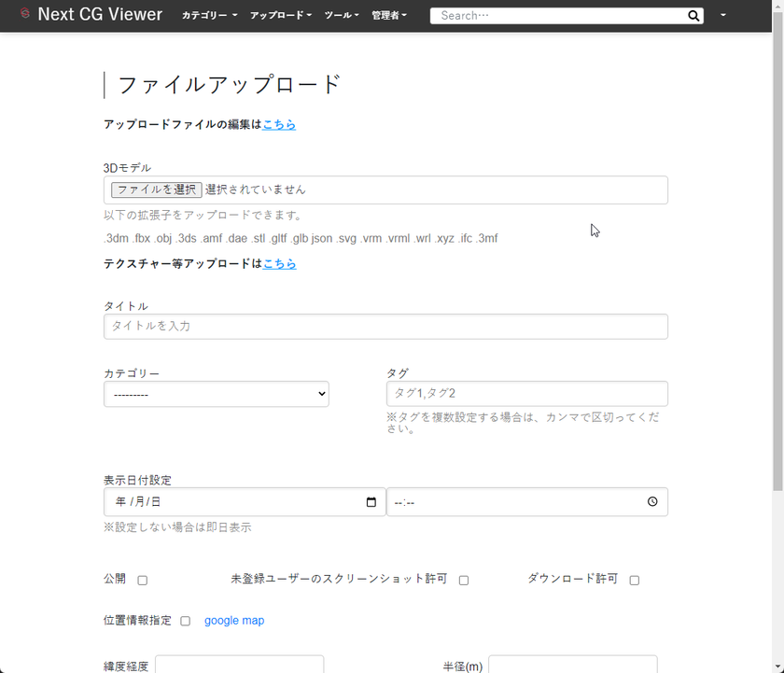Open the calendar picker icon in date field
The image size is (784, 673).
[x=371, y=502]
